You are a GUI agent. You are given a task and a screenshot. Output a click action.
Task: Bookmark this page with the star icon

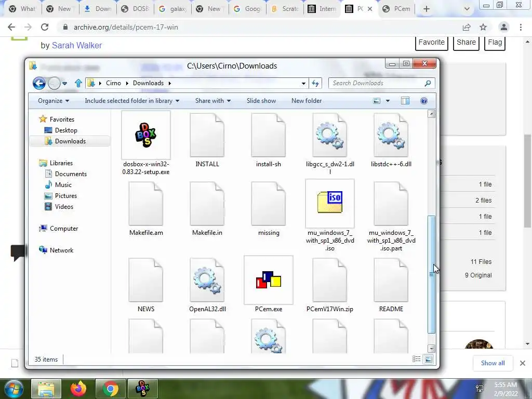483,27
